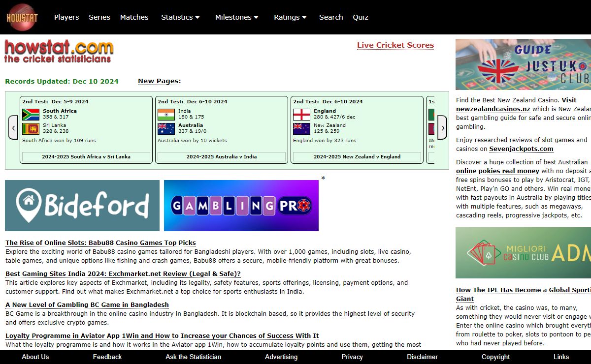
Task: Open Live Cricket Scores link
Action: coord(395,45)
